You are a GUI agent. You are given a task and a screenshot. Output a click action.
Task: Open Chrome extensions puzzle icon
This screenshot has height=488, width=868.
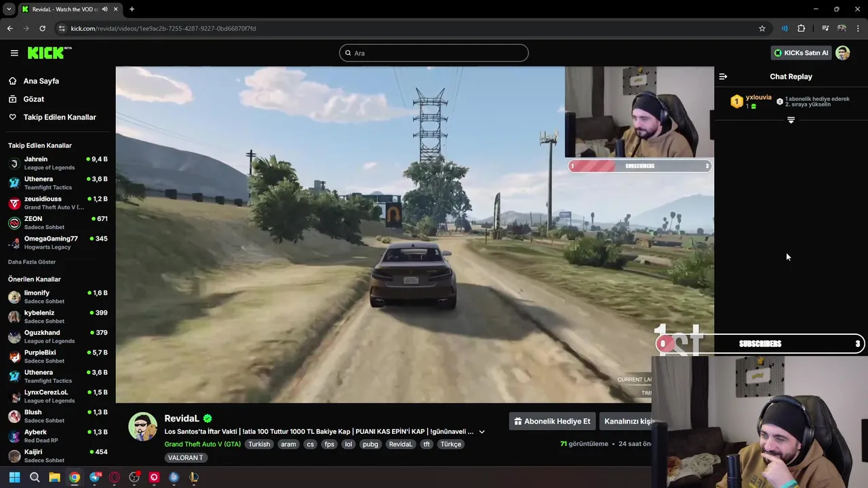click(x=802, y=28)
